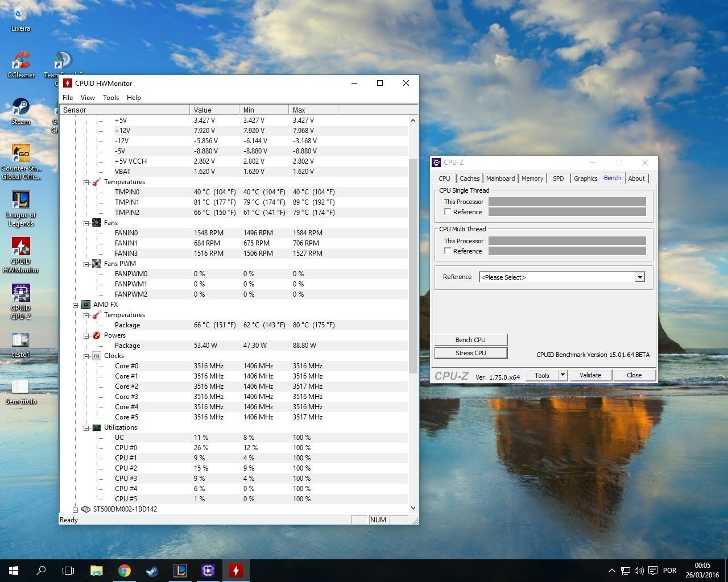Open the Sem título desktop file
Image resolution: width=728 pixels, height=582 pixels.
pos(21,391)
